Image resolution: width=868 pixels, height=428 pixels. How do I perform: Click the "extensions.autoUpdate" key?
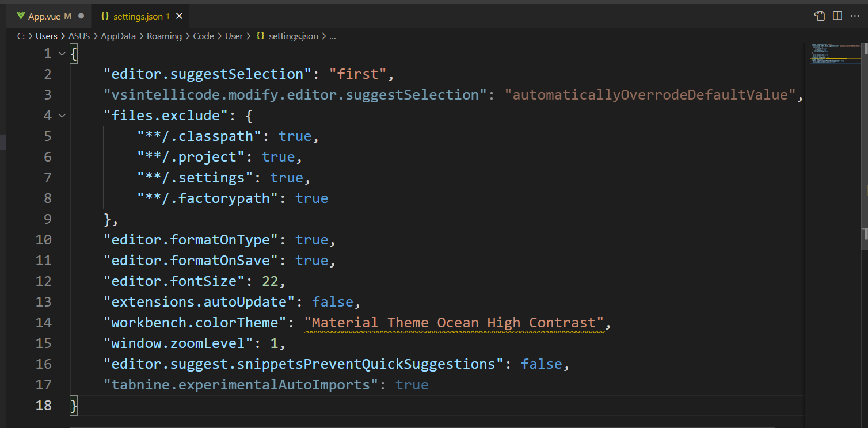(x=199, y=302)
